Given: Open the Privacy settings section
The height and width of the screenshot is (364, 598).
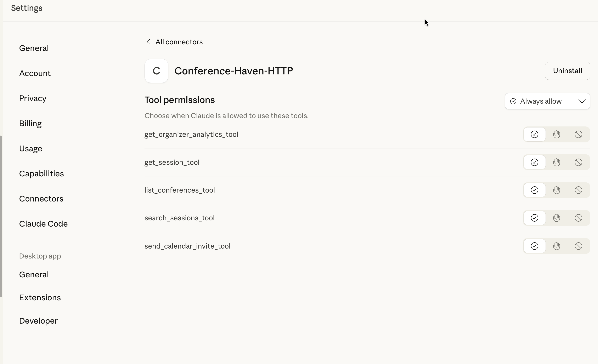Looking at the screenshot, I should click(x=33, y=98).
